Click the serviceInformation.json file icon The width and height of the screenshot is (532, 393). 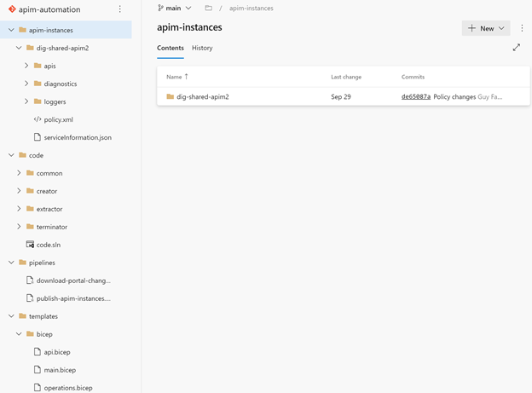pyautogui.click(x=38, y=137)
